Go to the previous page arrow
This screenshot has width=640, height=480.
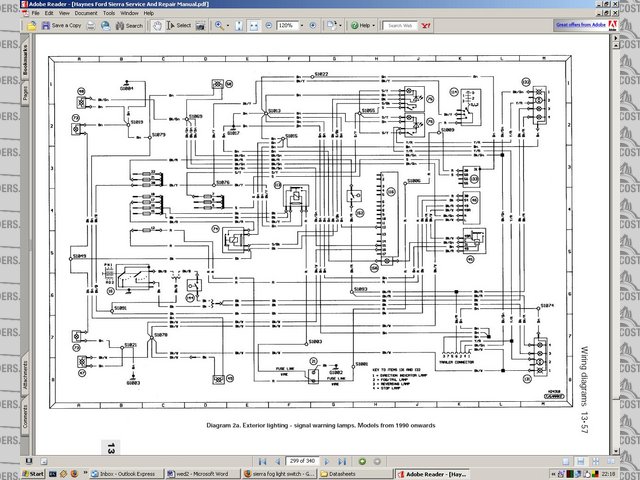pos(276,458)
